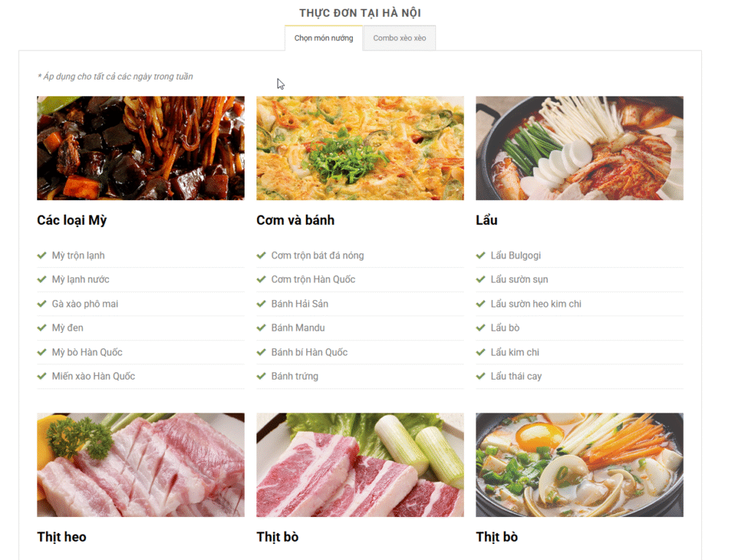Select Lẩu thái cay from the list

[x=516, y=376]
